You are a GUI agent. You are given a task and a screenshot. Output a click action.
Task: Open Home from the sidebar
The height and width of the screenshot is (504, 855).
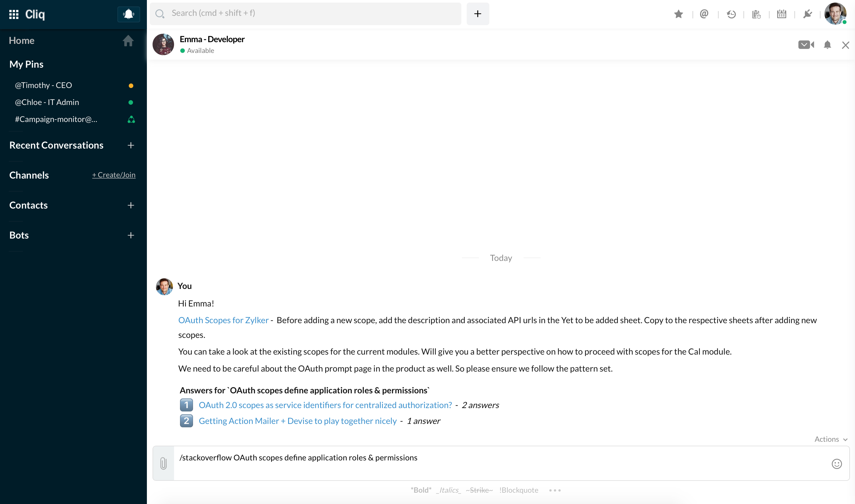pyautogui.click(x=22, y=40)
